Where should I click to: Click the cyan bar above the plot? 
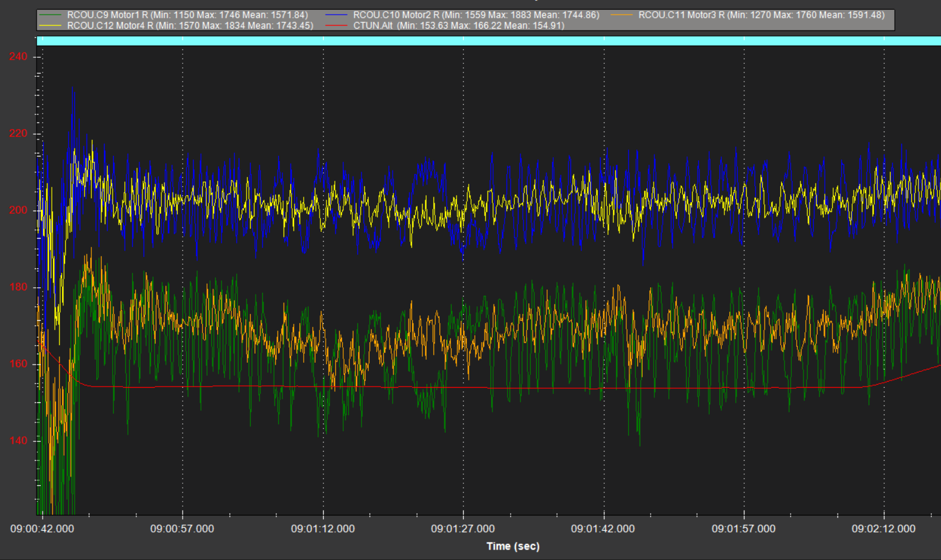487,41
